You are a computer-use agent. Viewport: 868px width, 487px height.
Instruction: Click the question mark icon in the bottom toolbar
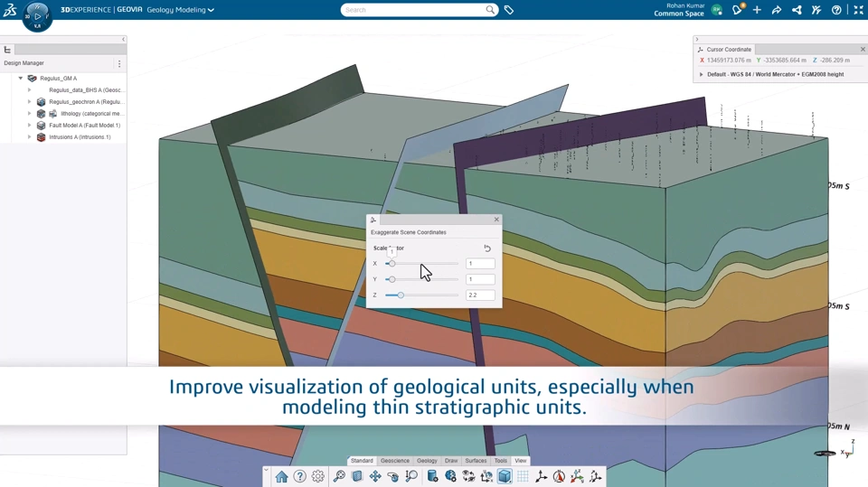click(x=299, y=476)
